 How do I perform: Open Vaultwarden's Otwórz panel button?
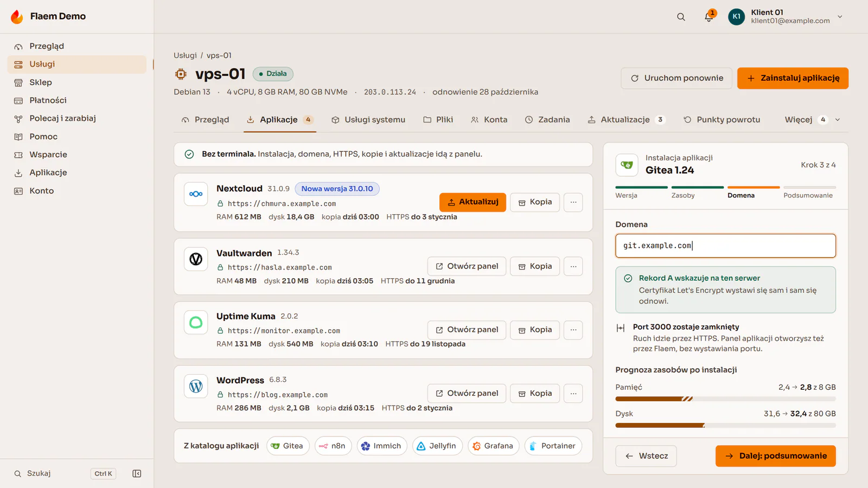click(x=467, y=266)
